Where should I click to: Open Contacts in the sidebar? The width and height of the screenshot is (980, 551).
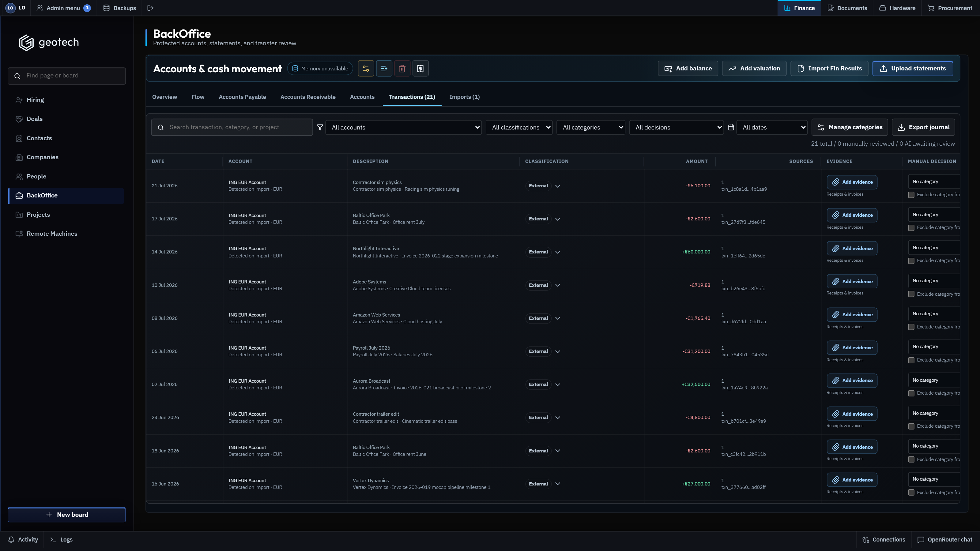pos(66,138)
